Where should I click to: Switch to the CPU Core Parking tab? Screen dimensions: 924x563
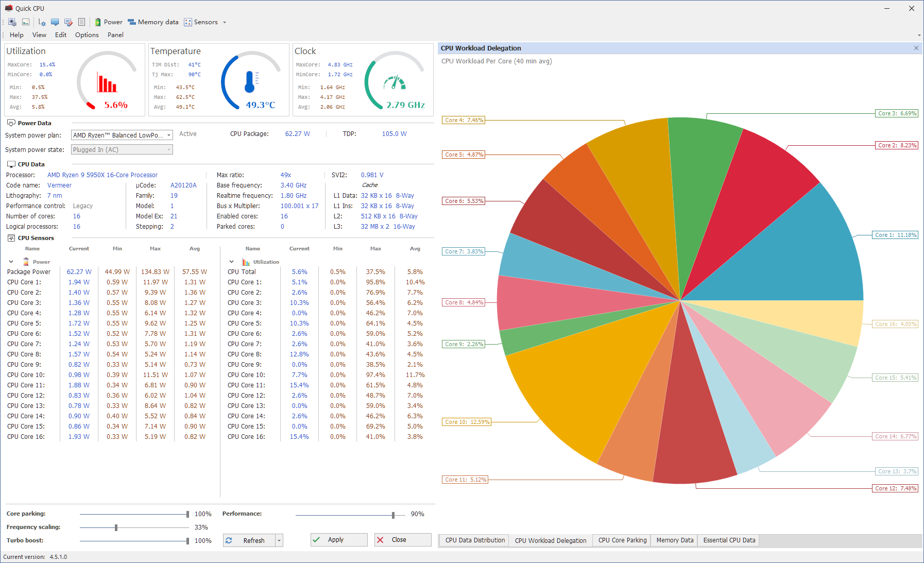click(x=622, y=540)
